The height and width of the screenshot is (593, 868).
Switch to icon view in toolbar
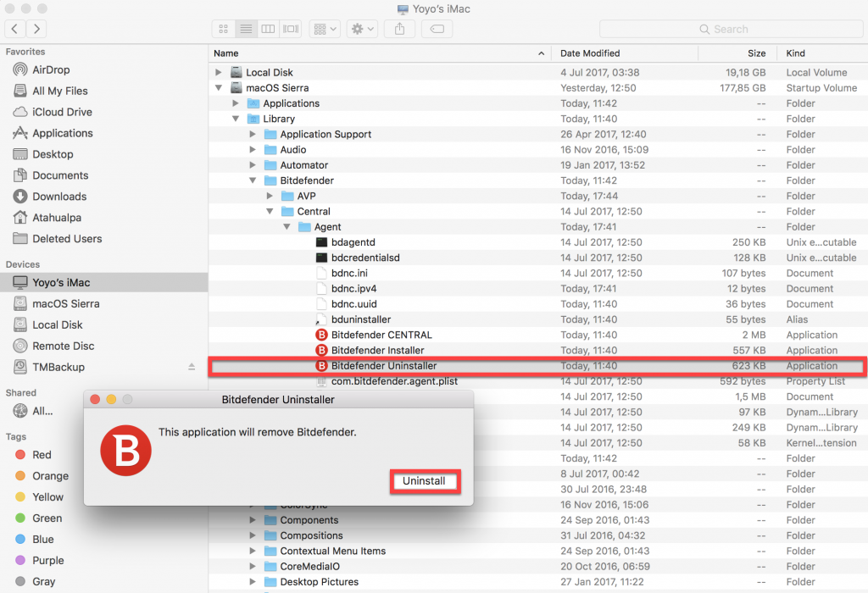(x=224, y=29)
